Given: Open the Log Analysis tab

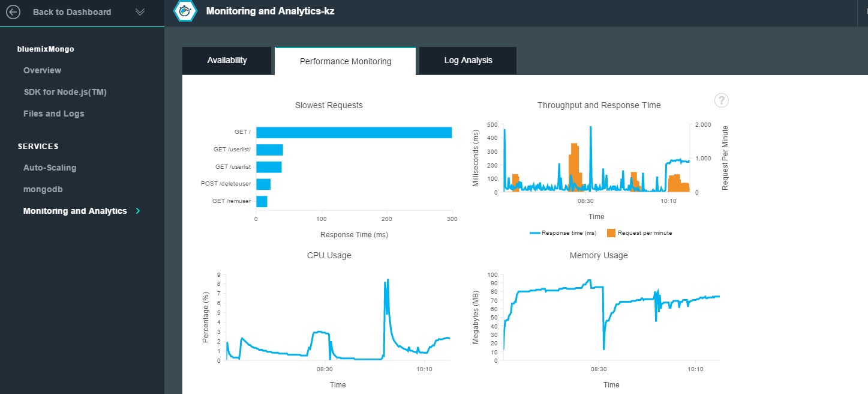Looking at the screenshot, I should tap(468, 61).
